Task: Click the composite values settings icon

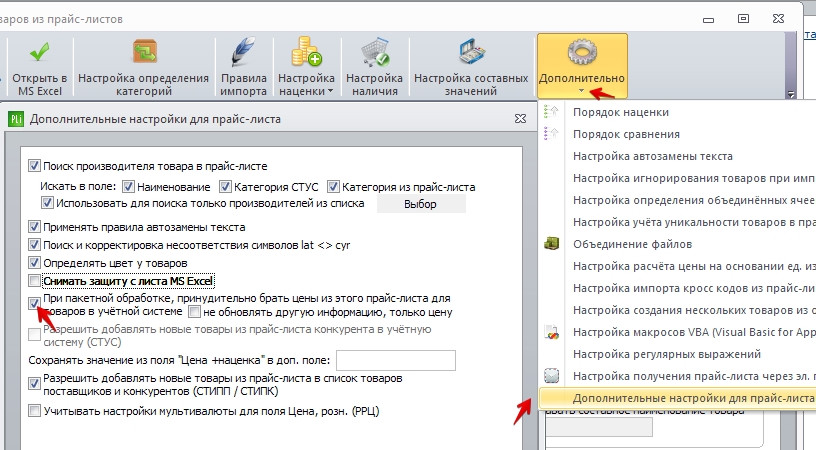Action: pos(471,52)
